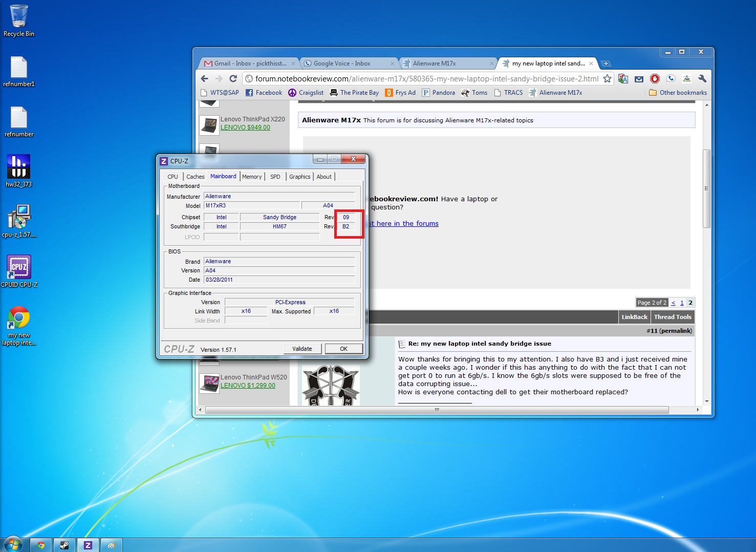
Task: Click the horizontal scrollbar in Chrome
Action: point(437,410)
